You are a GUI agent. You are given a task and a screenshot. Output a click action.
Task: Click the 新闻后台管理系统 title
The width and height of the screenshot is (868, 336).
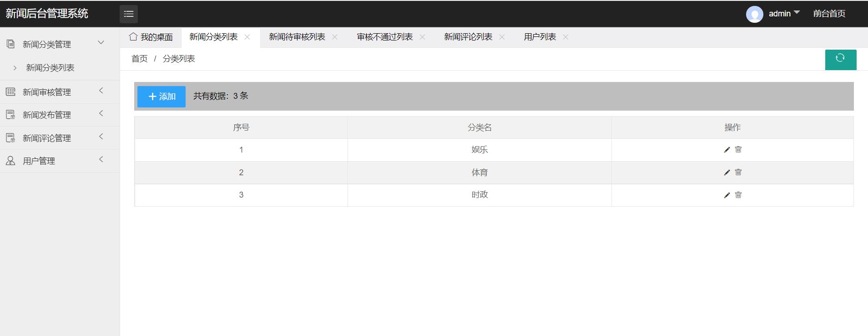pyautogui.click(x=47, y=14)
